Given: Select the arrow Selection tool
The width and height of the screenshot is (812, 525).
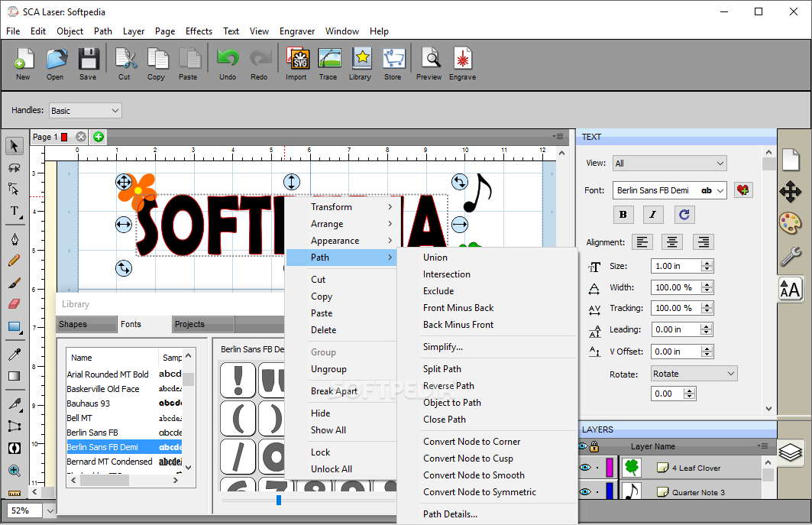Looking at the screenshot, I should (15, 146).
